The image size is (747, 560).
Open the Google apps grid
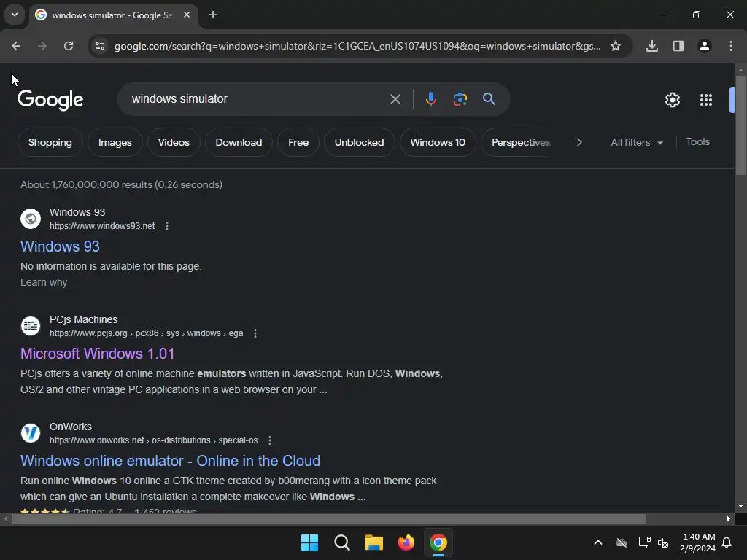pos(706,100)
